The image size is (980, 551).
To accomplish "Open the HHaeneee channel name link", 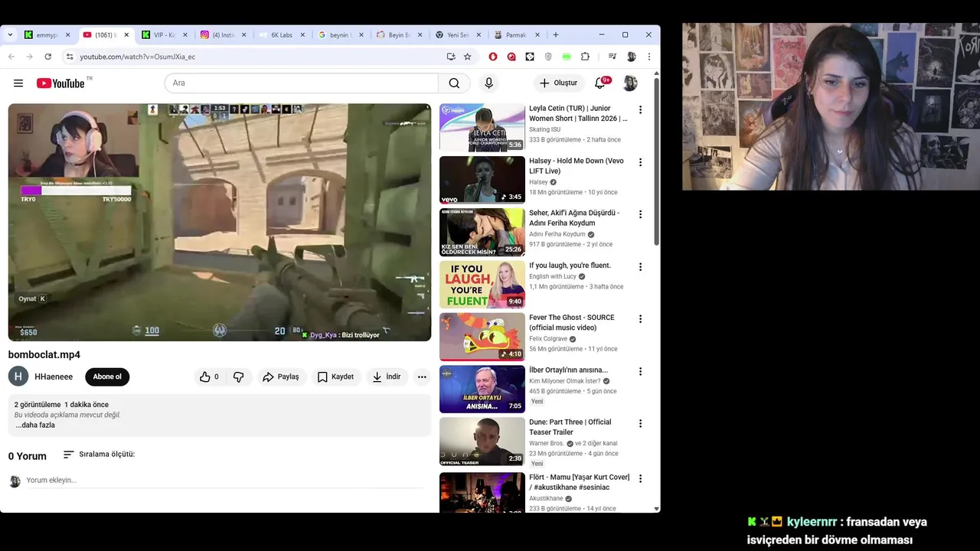I will pyautogui.click(x=54, y=377).
